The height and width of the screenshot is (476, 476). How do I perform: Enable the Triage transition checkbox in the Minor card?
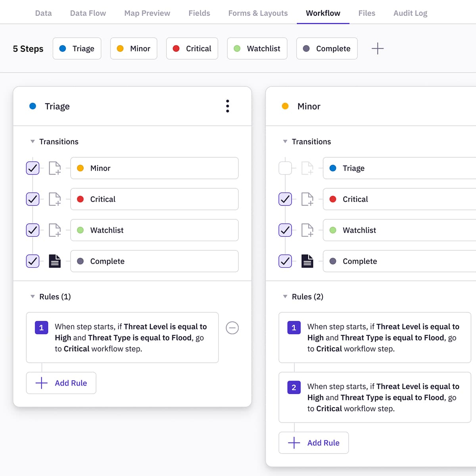(285, 168)
